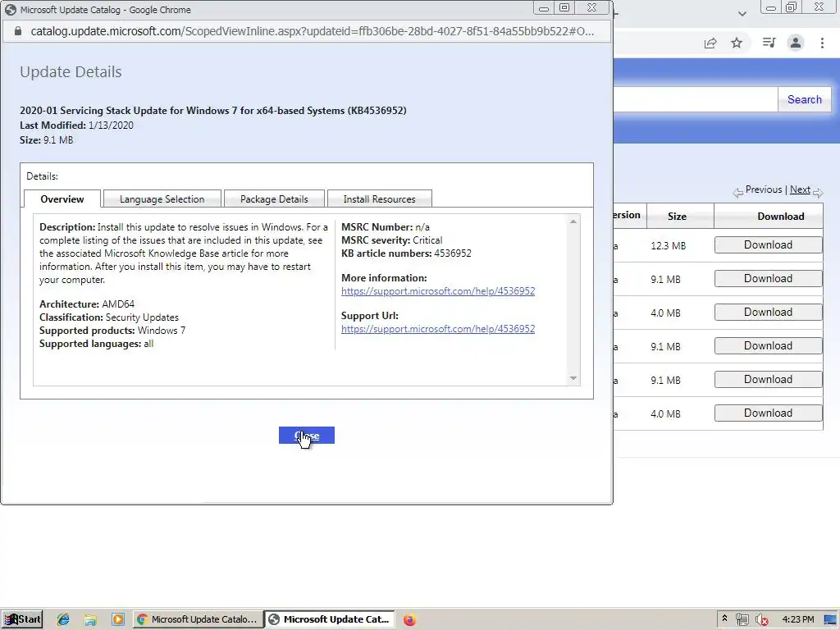840x630 pixels.
Task: Click the Architecture AMD64 text
Action: coord(87,304)
